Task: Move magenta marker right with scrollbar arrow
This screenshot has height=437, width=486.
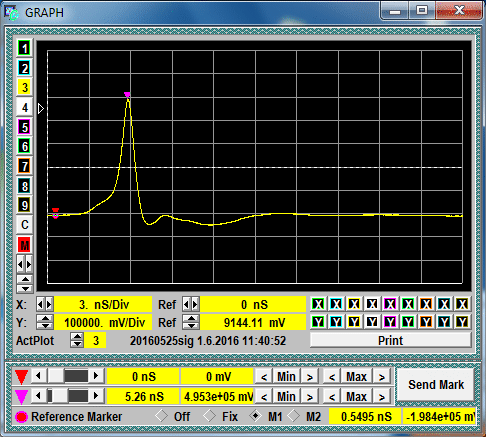Action: [96, 396]
